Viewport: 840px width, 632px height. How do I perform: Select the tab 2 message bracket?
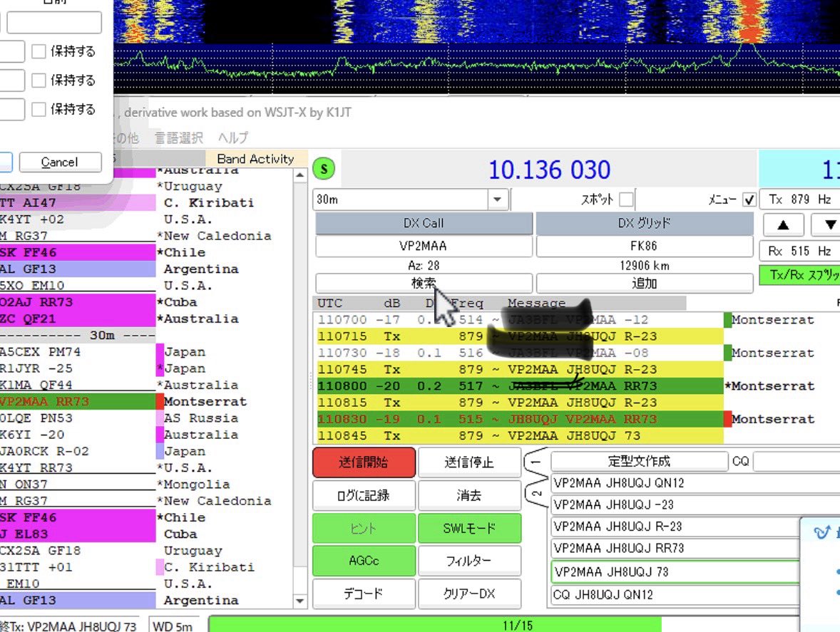536,493
